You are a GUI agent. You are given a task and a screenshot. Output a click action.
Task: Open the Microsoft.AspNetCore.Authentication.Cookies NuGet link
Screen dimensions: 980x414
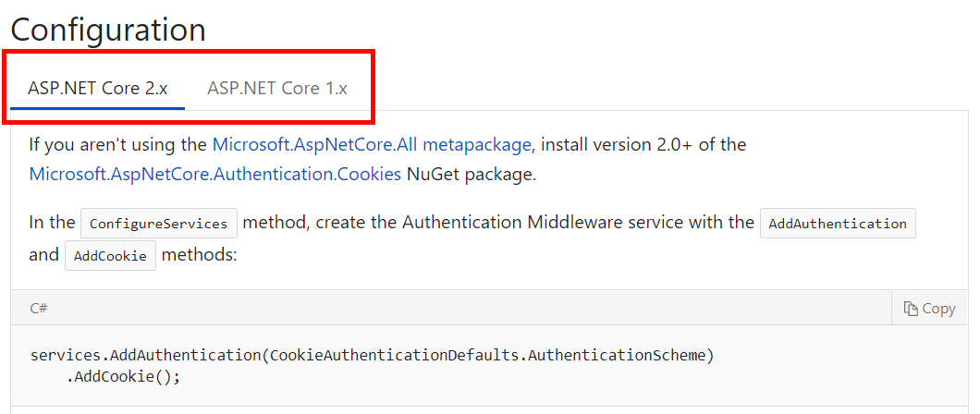[215, 175]
